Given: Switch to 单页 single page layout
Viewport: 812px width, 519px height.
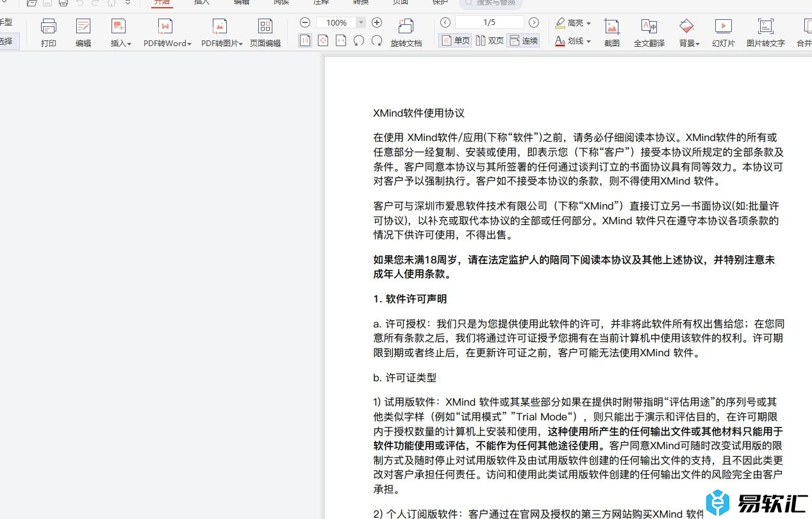Looking at the screenshot, I should (x=455, y=40).
